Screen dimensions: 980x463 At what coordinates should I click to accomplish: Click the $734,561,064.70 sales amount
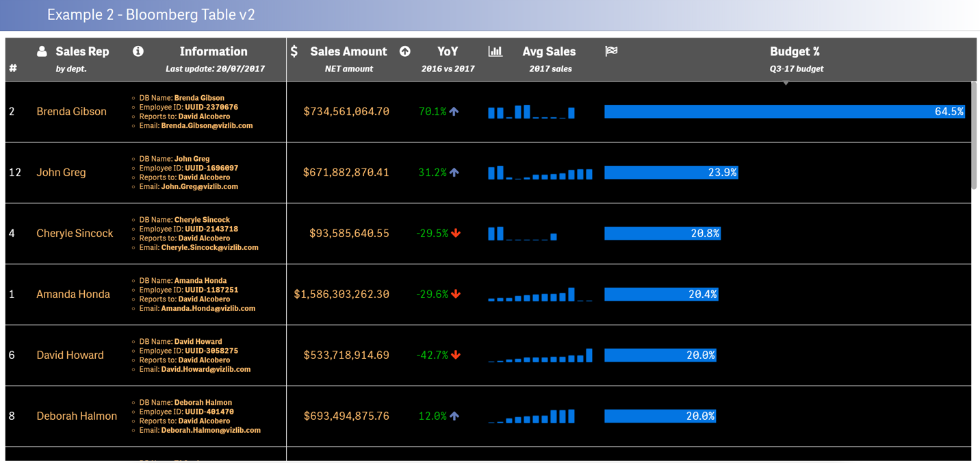tap(346, 112)
